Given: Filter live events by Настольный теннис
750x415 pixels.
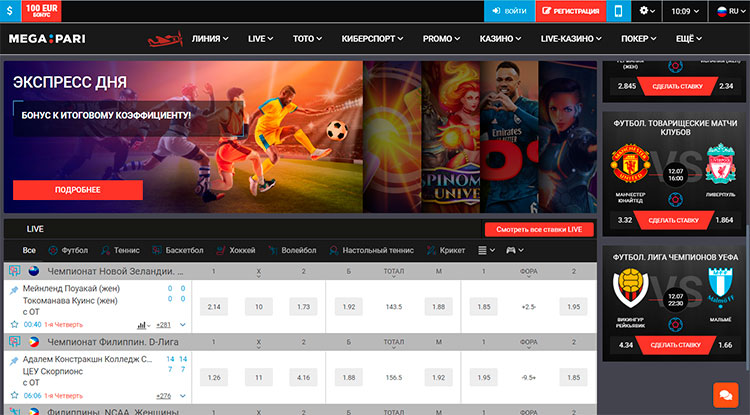Looking at the screenshot, I should tap(371, 250).
